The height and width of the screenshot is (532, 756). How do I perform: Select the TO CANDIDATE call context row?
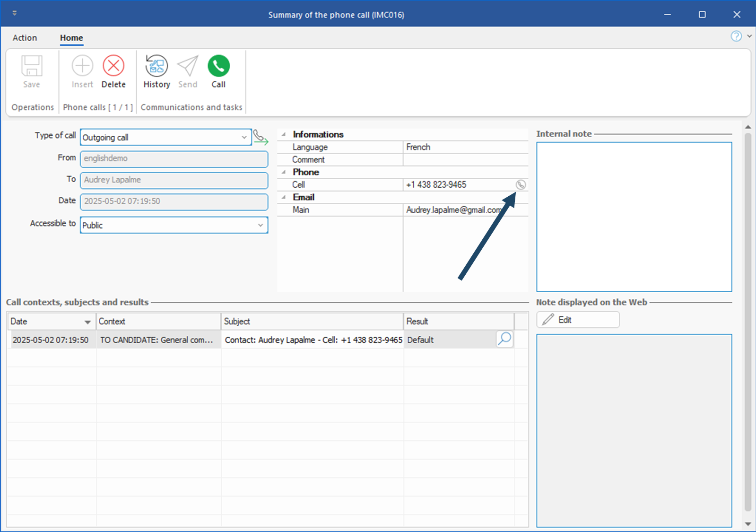tap(156, 340)
